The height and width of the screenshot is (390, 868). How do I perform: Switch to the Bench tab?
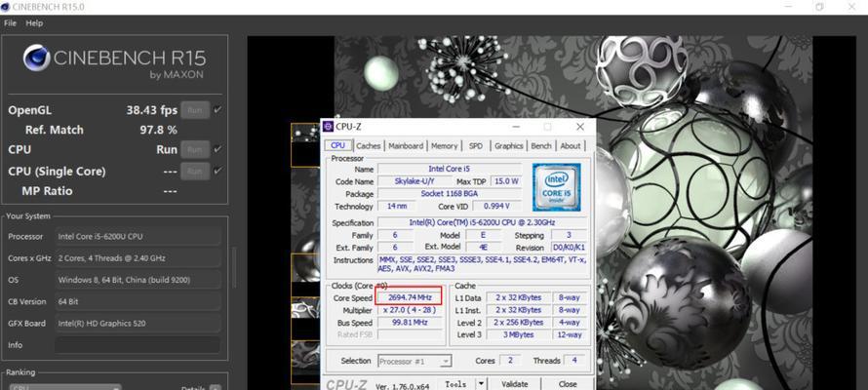click(541, 146)
